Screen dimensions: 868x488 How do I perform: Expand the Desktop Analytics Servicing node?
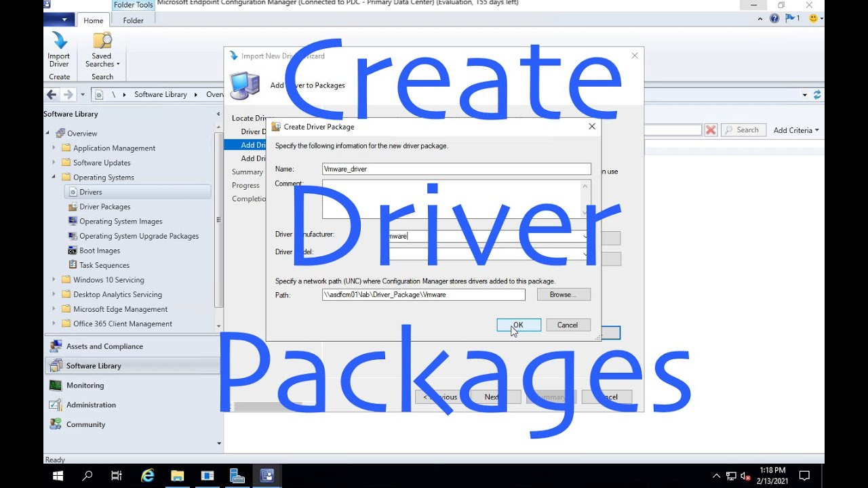pyautogui.click(x=54, y=294)
